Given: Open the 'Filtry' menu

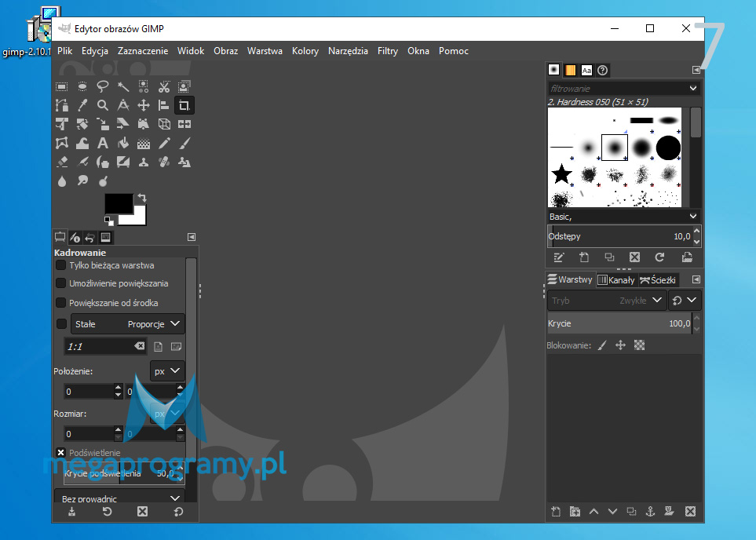Looking at the screenshot, I should pyautogui.click(x=388, y=50).
